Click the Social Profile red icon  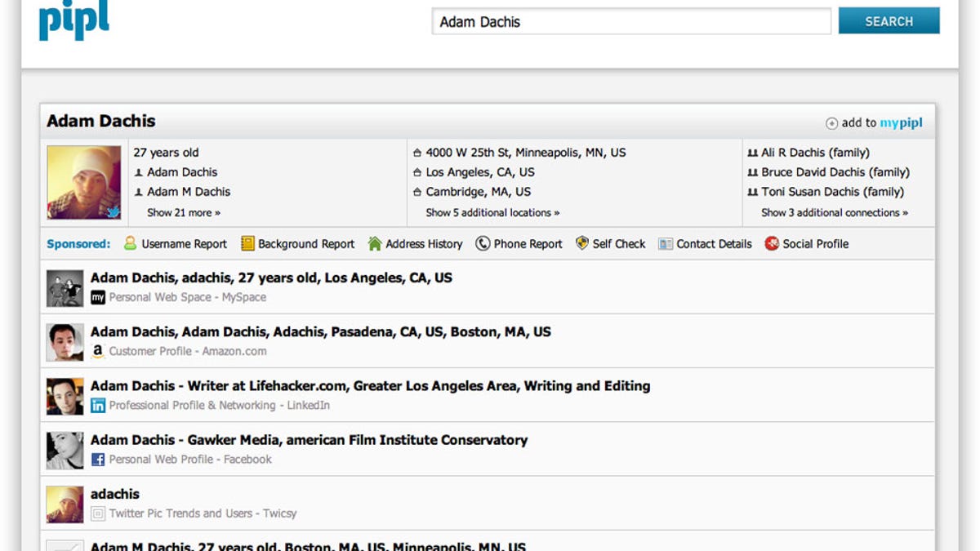coord(772,243)
